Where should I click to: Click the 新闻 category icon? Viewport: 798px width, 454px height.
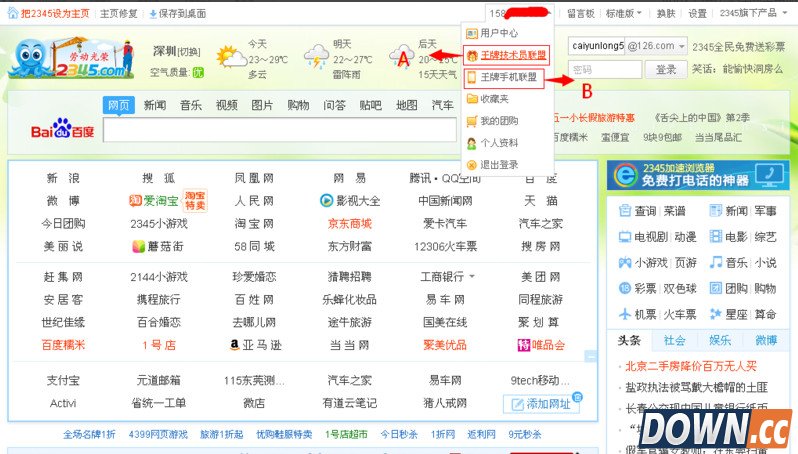(716, 211)
